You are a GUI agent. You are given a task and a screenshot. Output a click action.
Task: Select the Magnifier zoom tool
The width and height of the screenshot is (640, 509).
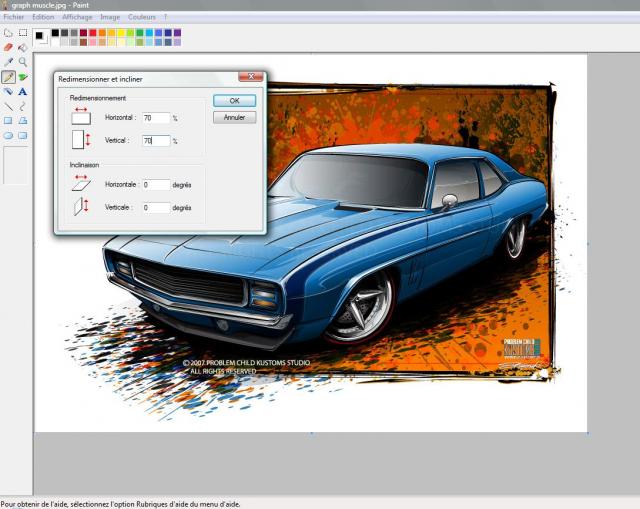(x=23, y=62)
